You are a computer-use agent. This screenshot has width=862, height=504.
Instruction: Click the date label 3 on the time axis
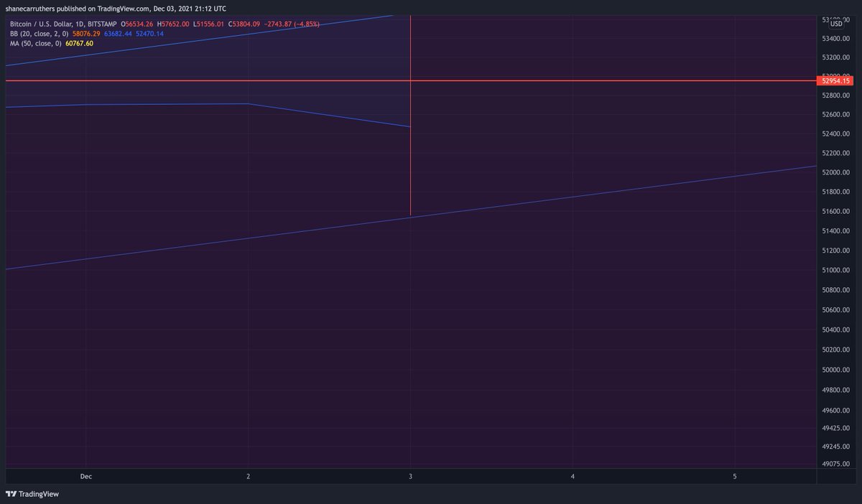coord(410,476)
